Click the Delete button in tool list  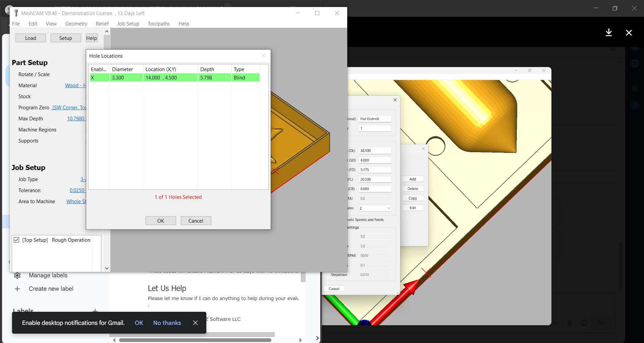pyautogui.click(x=413, y=189)
